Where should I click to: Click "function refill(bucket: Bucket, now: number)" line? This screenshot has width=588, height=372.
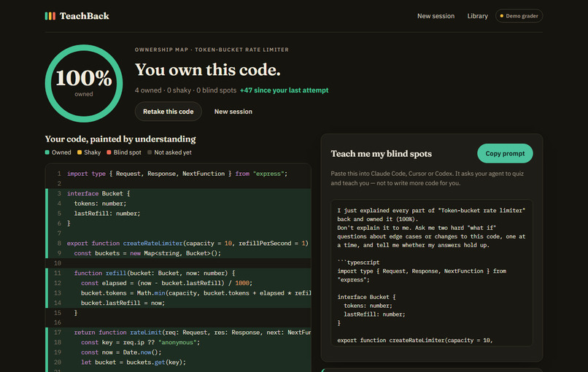(155, 273)
